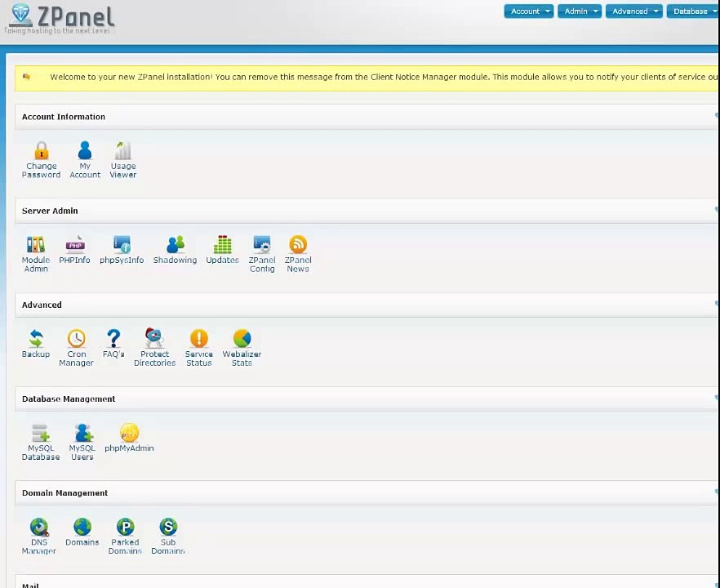Open MySQL Database module
This screenshot has height=588, width=720.
point(41,443)
